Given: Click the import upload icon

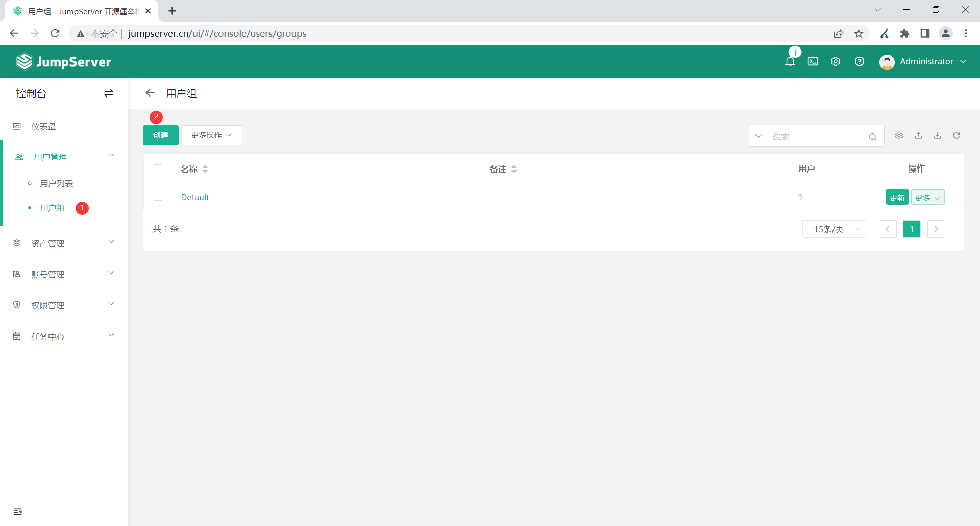Looking at the screenshot, I should (918, 136).
